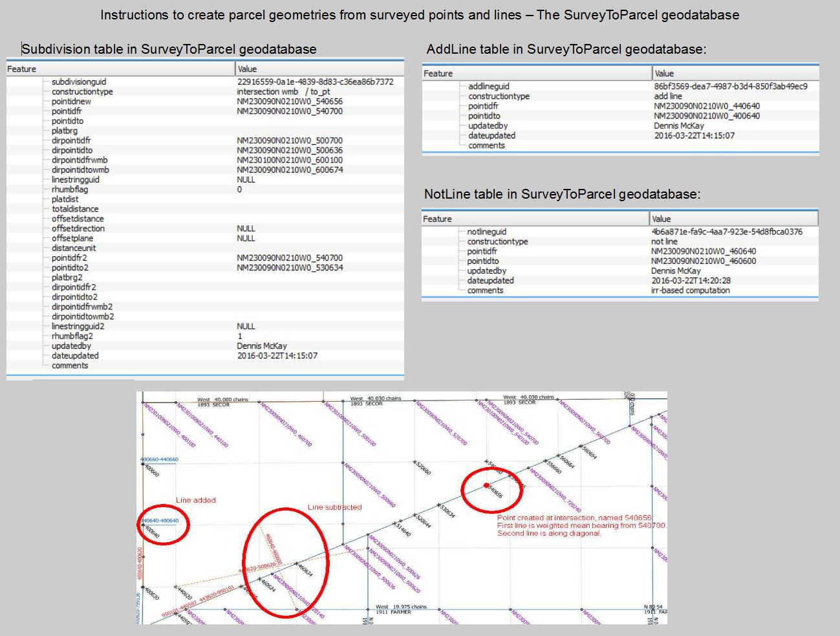
Task: Select the platbrg2 row
Action: tap(205, 278)
